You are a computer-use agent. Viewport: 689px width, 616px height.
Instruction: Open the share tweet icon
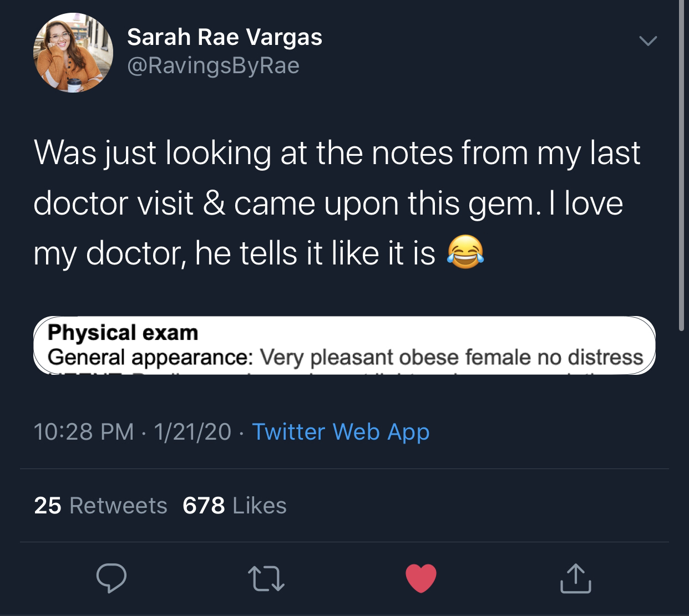click(575, 578)
